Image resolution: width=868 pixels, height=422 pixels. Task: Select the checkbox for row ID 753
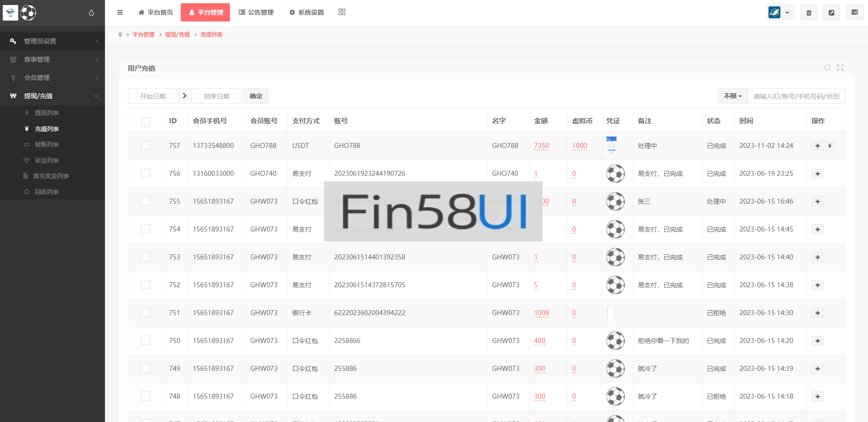pyautogui.click(x=146, y=257)
